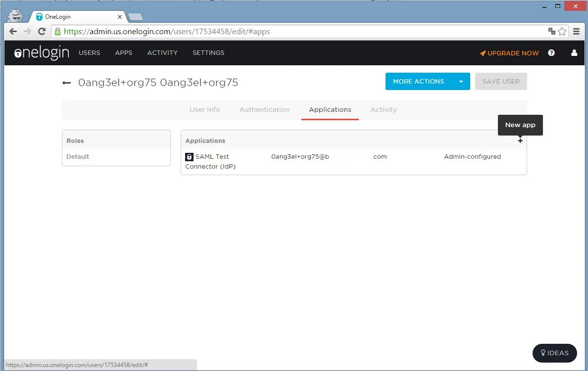Minimize the browser window
588x371 pixels.
pos(544,6)
